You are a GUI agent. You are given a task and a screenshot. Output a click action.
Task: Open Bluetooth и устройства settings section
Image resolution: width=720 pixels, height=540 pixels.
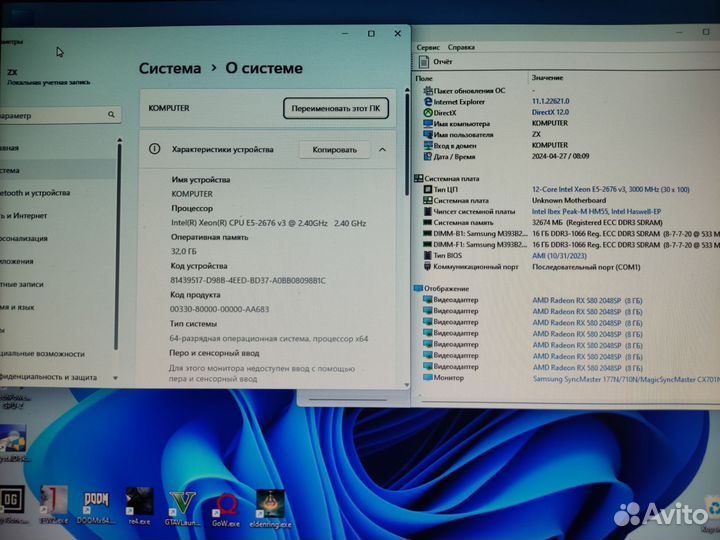35,193
